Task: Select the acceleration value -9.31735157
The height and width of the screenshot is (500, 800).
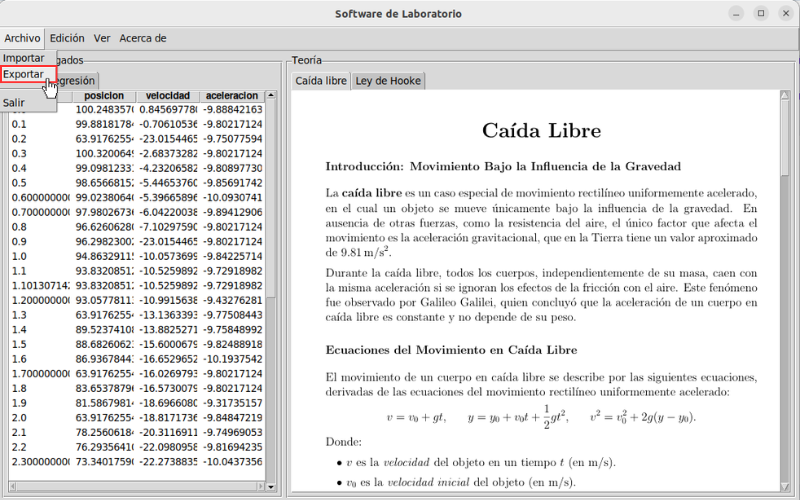Action: (x=232, y=404)
